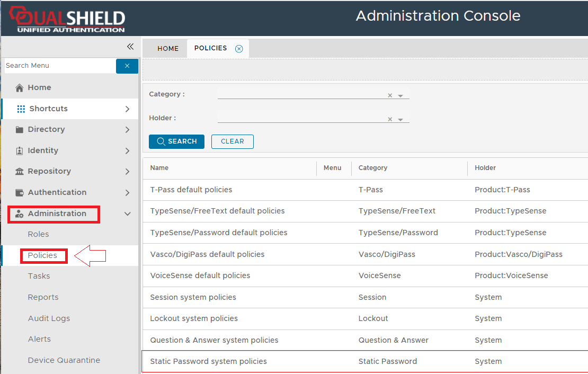Screen dimensions: 588x374
Task: Open the Holder dropdown
Action: coord(400,120)
